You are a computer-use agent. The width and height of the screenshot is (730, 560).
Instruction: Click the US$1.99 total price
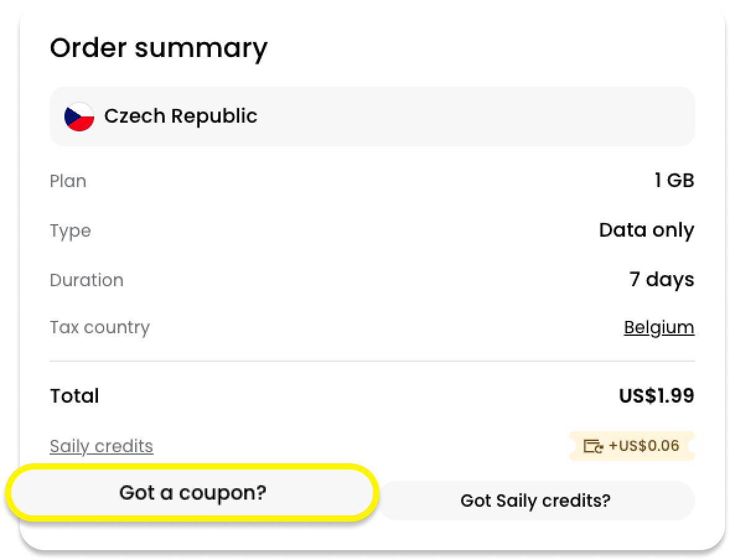pos(656,396)
